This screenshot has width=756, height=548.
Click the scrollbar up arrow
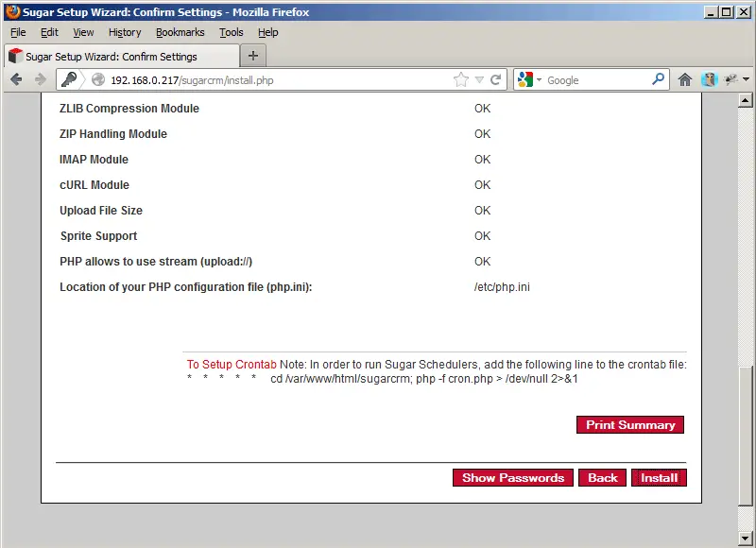[745, 100]
